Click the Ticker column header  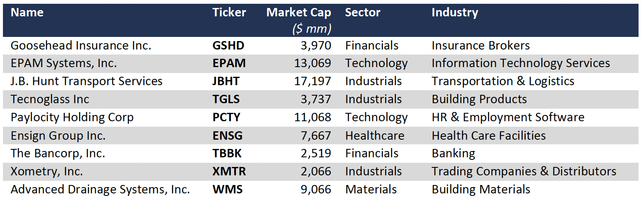(x=229, y=13)
